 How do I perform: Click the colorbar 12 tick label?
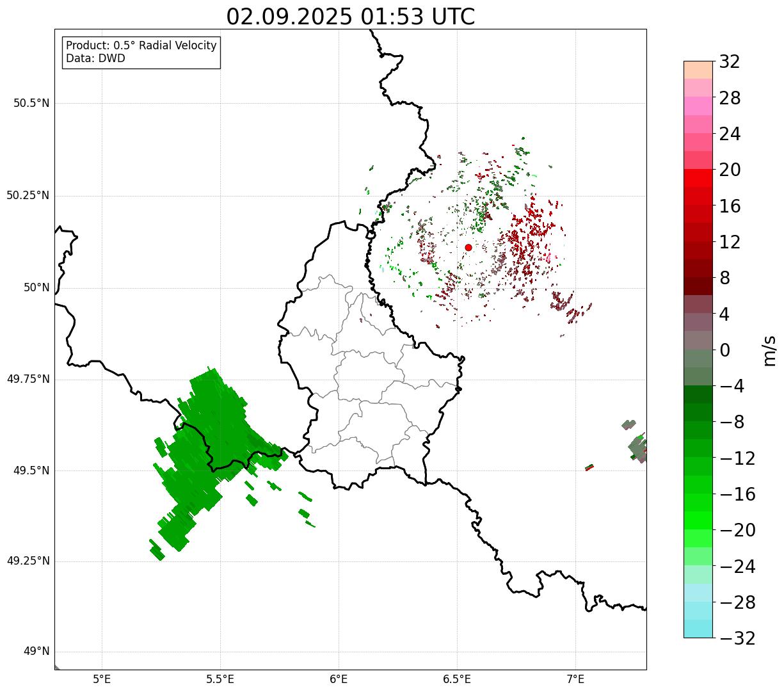tap(730, 243)
